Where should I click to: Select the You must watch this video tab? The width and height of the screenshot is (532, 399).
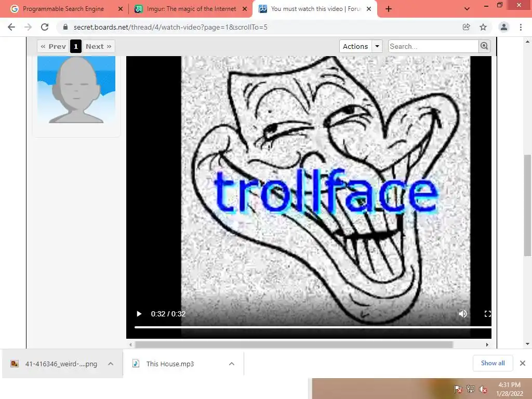(x=315, y=9)
